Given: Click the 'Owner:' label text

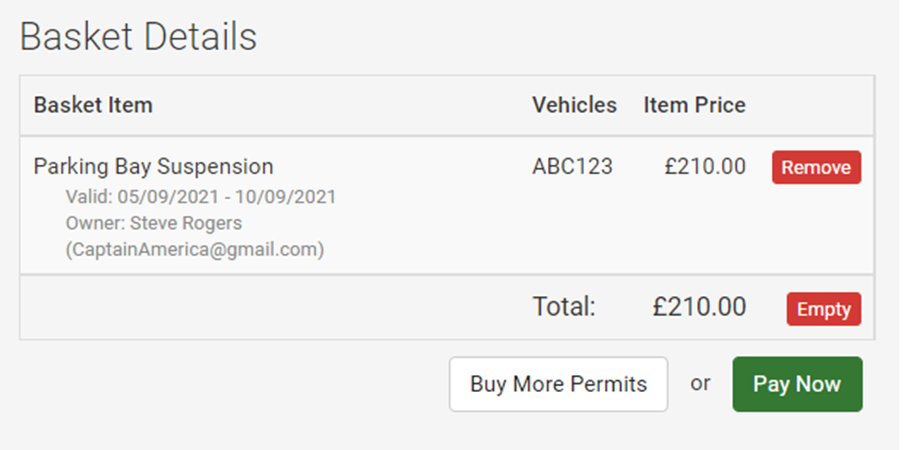Looking at the screenshot, I should coord(95,223).
